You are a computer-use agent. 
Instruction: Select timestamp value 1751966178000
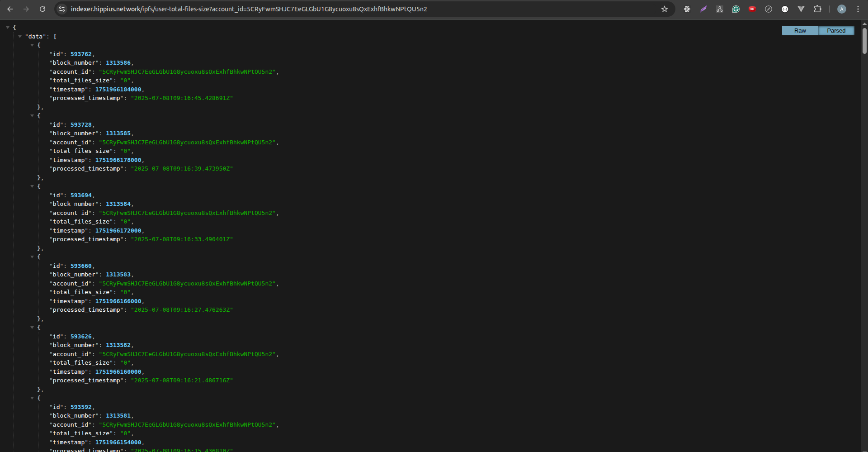[x=118, y=160]
